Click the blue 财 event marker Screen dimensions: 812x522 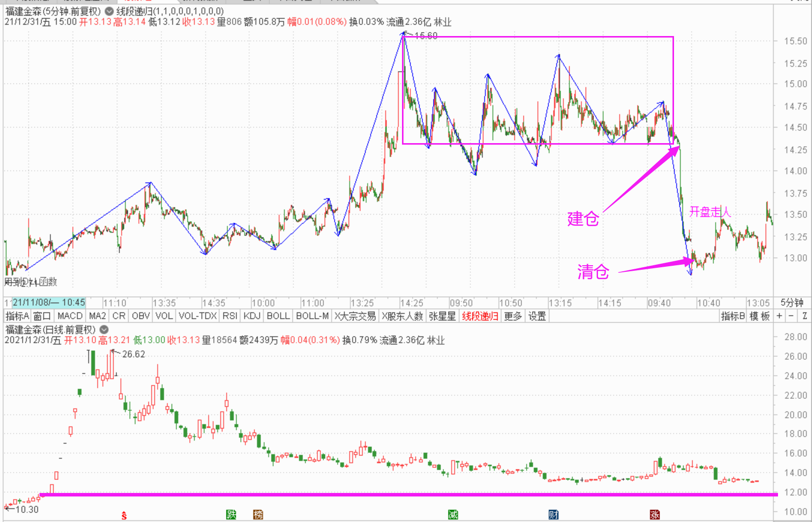(x=553, y=514)
